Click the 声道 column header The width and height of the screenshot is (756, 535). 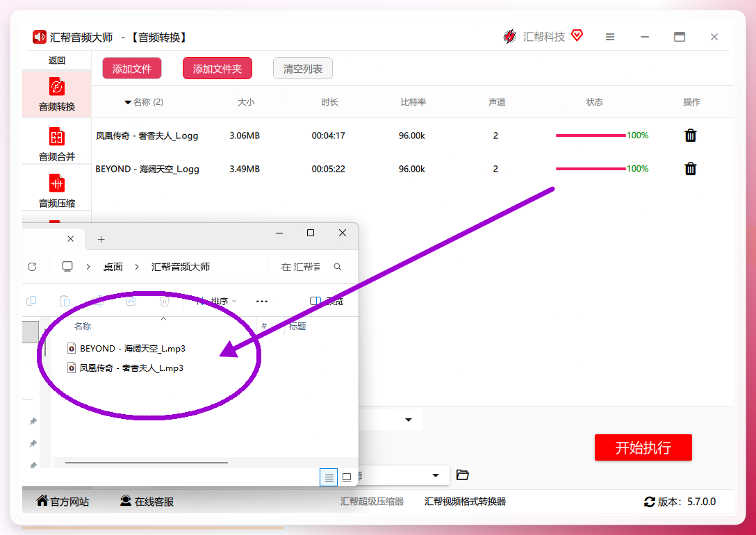tap(497, 102)
